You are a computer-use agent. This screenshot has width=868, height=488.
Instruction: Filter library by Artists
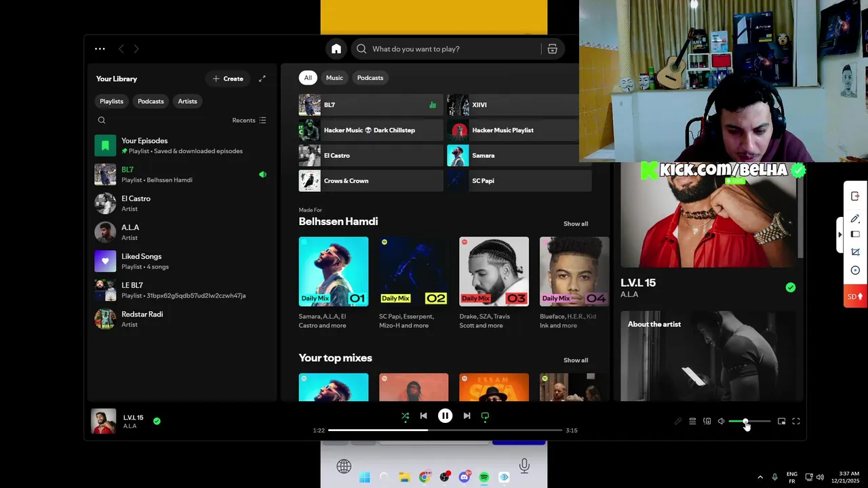pyautogui.click(x=187, y=101)
